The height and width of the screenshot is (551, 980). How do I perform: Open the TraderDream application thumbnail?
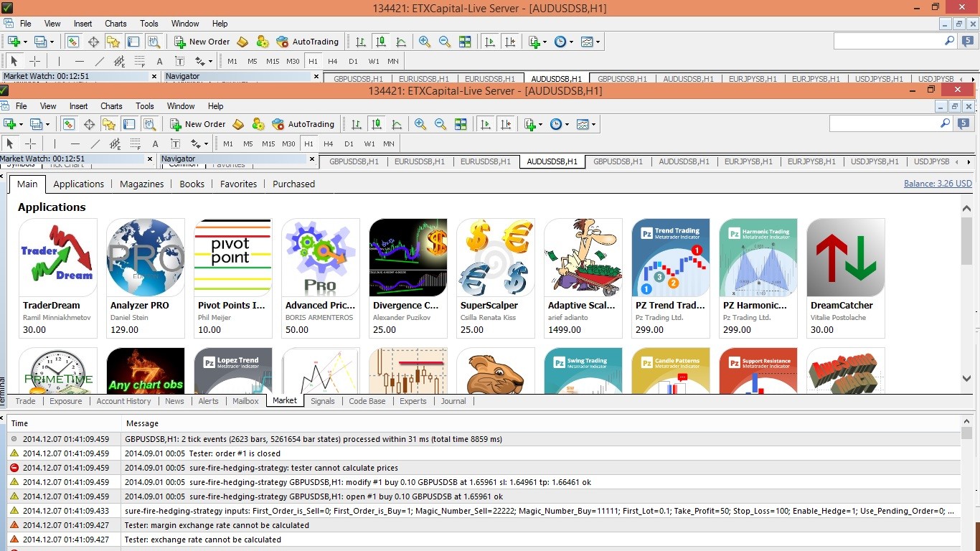[x=57, y=258]
